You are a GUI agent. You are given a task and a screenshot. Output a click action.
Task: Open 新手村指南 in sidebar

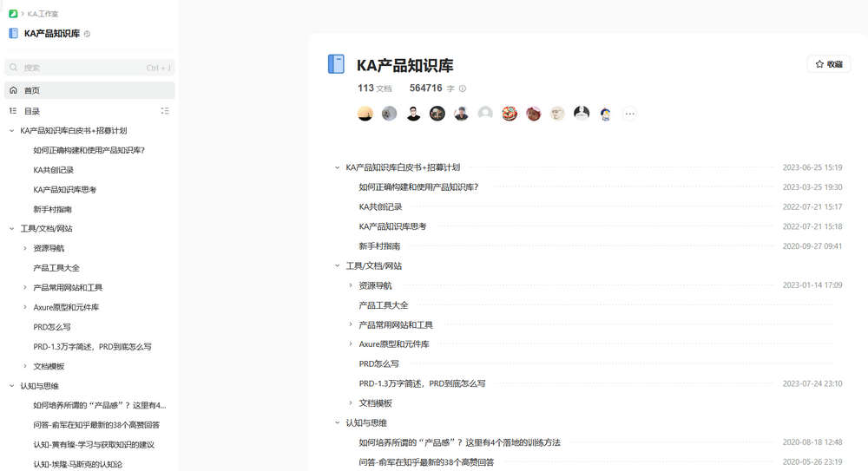pos(52,209)
